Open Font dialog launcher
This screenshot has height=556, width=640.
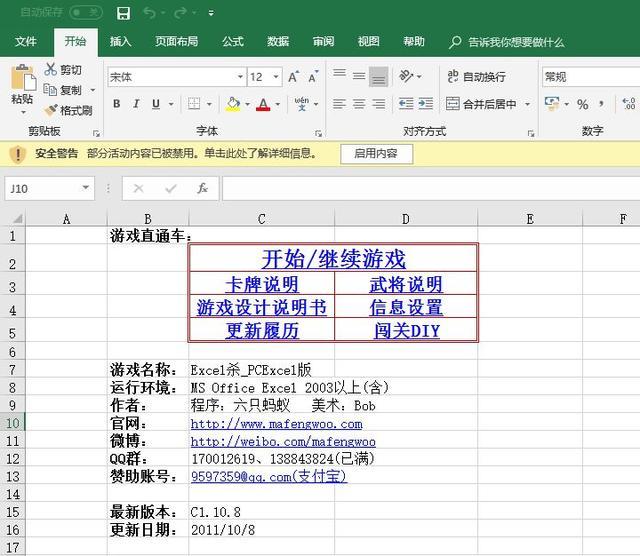318,133
